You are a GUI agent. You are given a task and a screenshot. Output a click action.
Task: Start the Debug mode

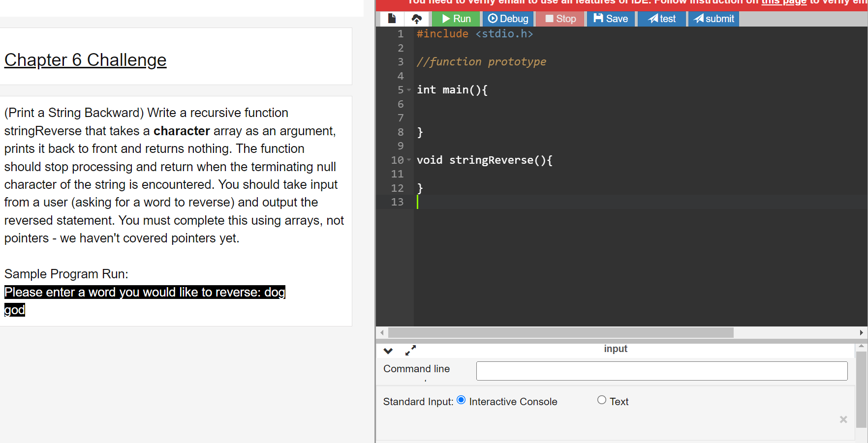coord(507,18)
